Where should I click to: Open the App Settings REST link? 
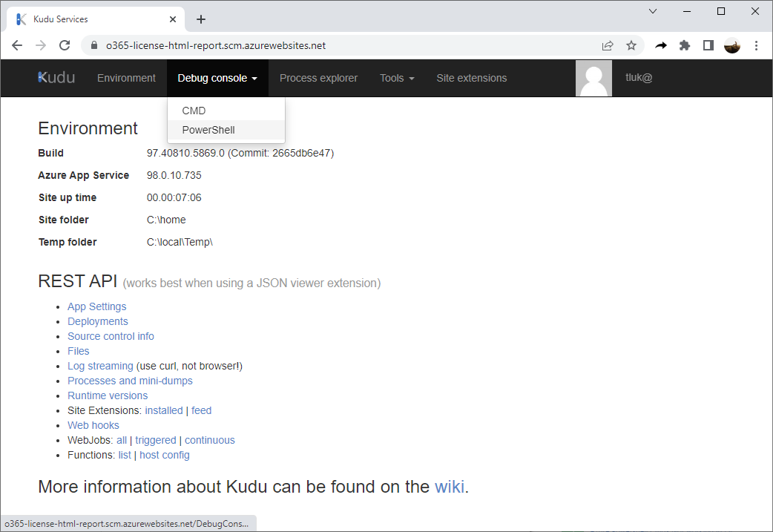tap(96, 306)
